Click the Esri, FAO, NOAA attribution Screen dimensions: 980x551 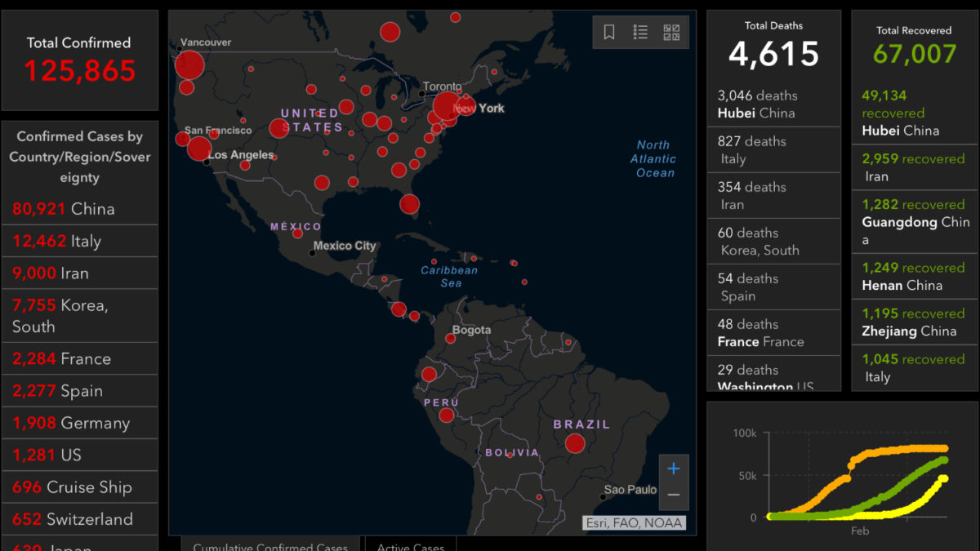634,523
